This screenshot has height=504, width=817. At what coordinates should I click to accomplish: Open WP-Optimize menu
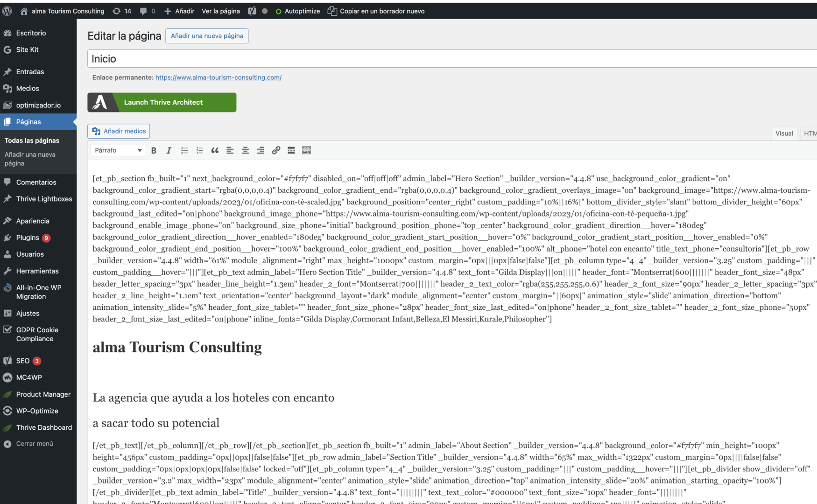[38, 411]
